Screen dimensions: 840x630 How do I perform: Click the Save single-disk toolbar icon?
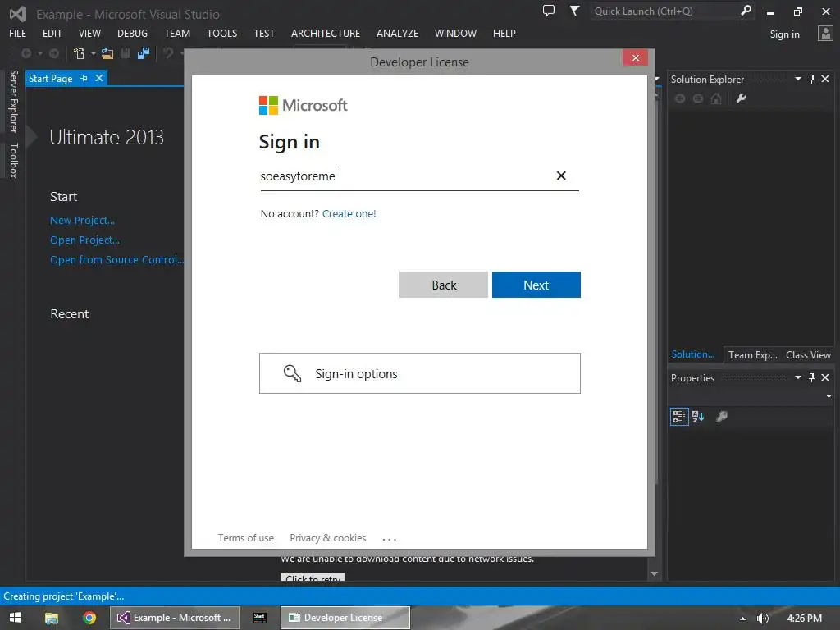(126, 53)
